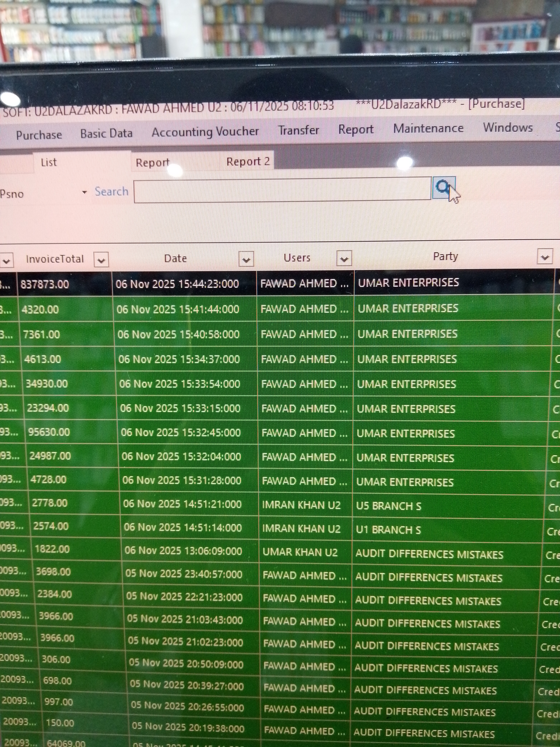Viewport: 560px width, 747px height.
Task: Open the Accounting Voucher menu
Action: click(x=205, y=132)
